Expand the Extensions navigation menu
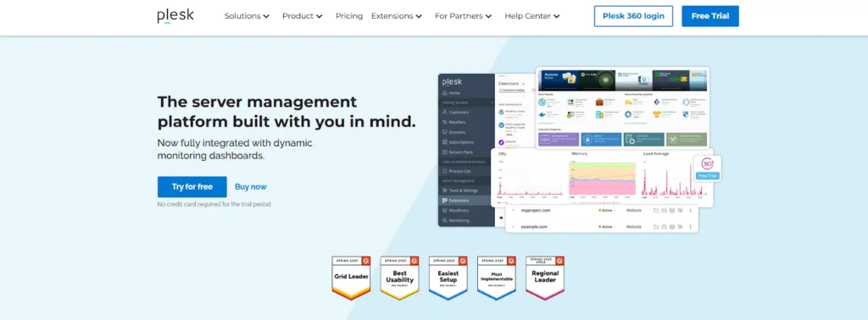This screenshot has height=320, width=868. coord(397,16)
